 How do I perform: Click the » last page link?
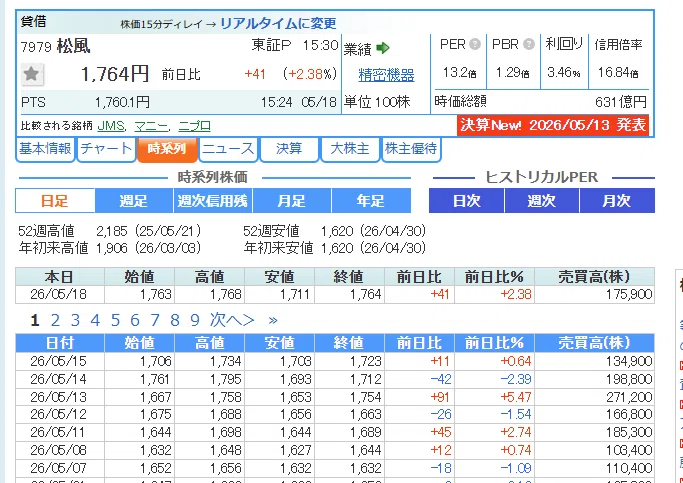pos(273,321)
